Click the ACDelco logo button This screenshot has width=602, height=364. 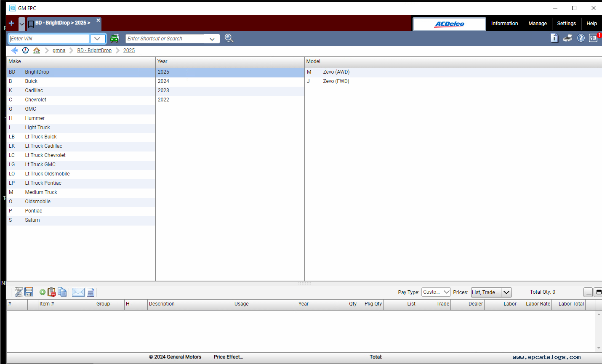click(x=449, y=24)
